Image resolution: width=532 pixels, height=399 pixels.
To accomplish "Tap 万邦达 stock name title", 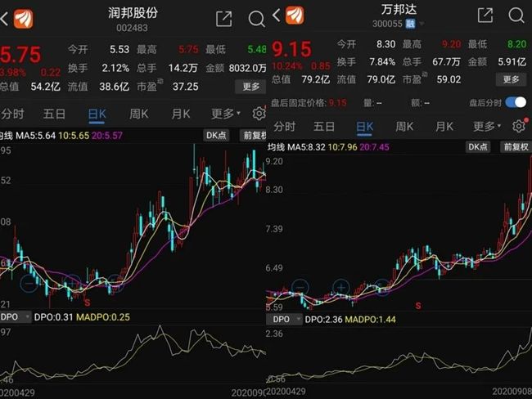I will (x=399, y=10).
